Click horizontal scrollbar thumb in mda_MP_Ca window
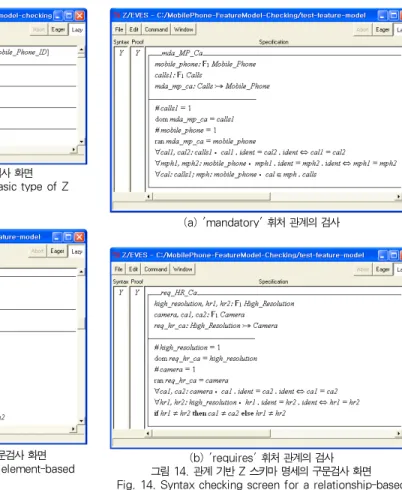 click(211, 197)
